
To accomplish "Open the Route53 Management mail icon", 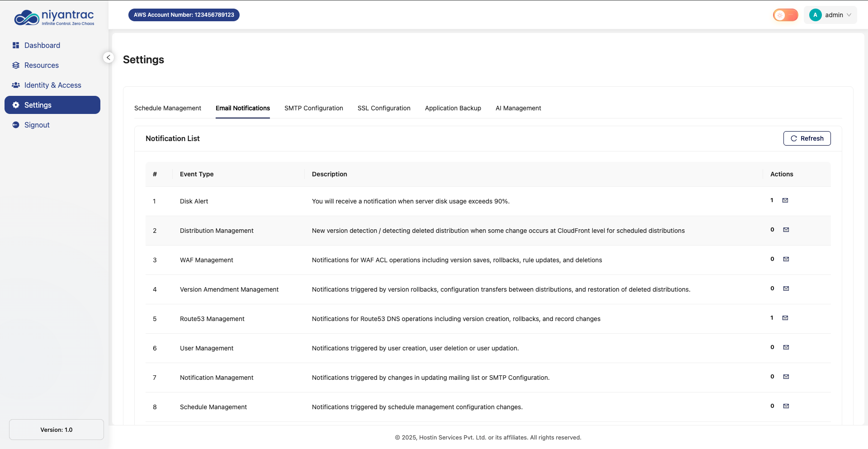I will click(x=785, y=318).
